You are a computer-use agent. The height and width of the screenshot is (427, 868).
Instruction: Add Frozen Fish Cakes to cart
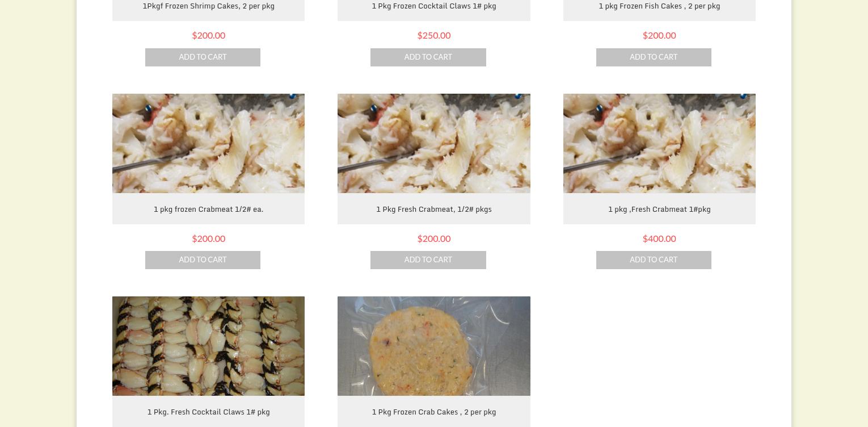[654, 57]
